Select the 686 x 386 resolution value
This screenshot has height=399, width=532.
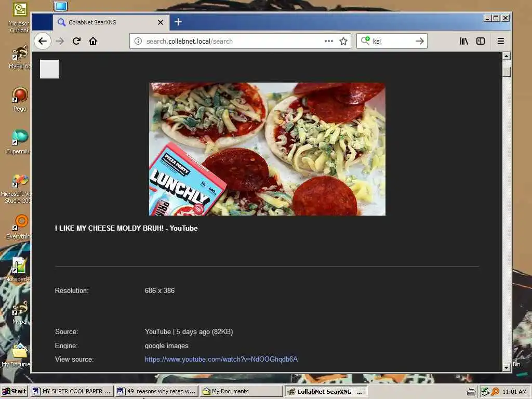[x=159, y=291]
